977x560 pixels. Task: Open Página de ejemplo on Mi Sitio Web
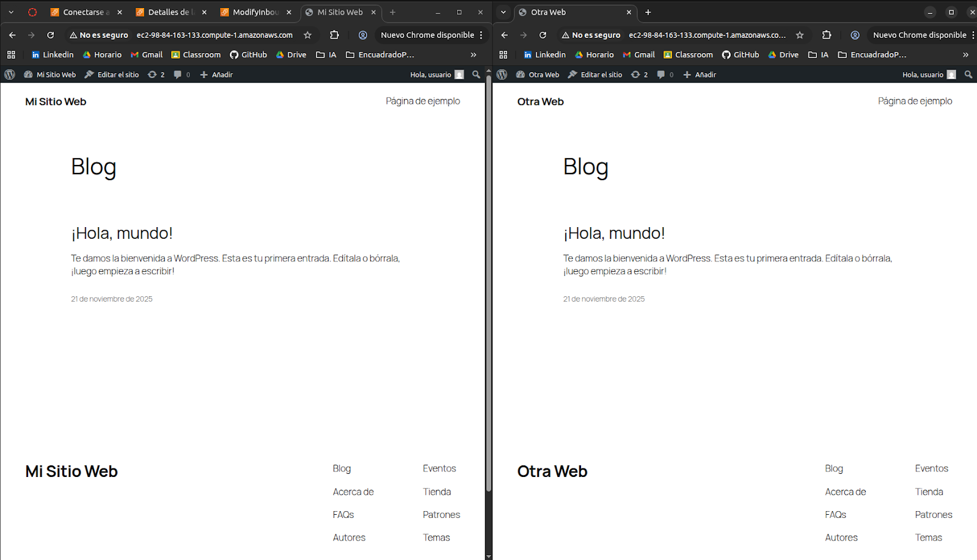coord(423,101)
